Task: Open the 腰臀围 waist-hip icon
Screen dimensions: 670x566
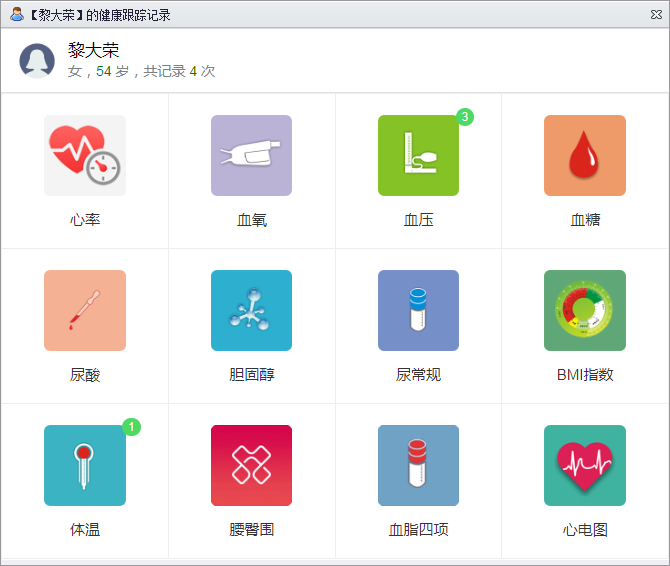Action: point(251,466)
